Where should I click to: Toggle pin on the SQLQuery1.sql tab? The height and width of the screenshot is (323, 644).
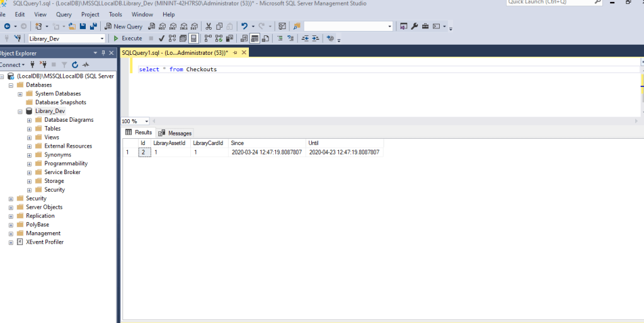[x=234, y=53]
